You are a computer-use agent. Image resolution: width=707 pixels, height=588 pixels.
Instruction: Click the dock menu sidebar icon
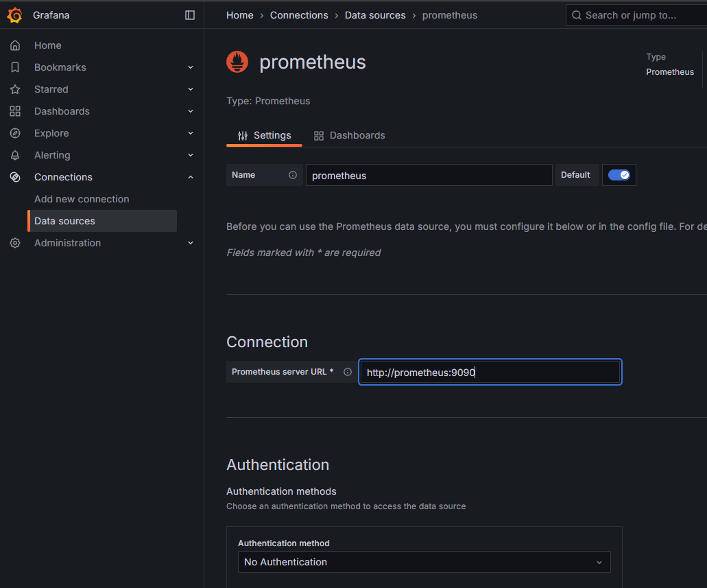click(190, 15)
